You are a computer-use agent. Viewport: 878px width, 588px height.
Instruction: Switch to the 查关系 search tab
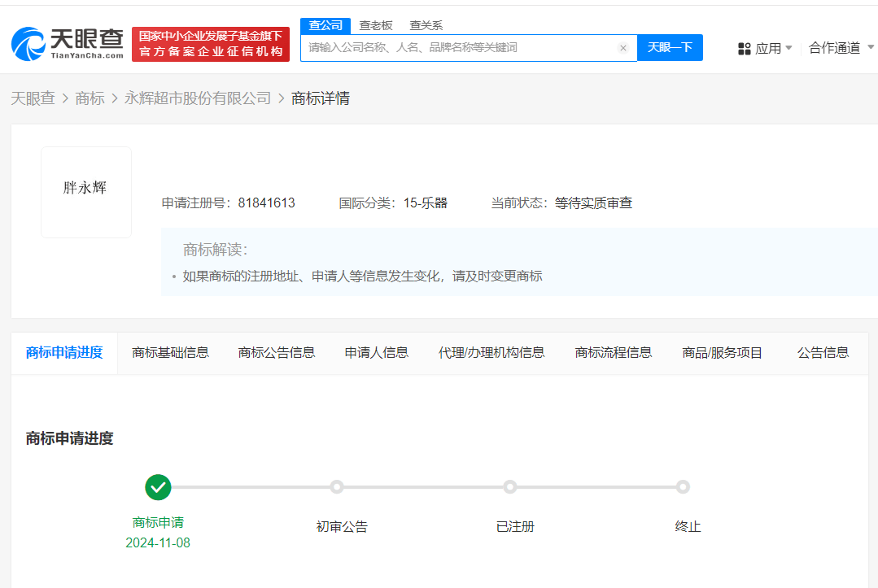426,25
